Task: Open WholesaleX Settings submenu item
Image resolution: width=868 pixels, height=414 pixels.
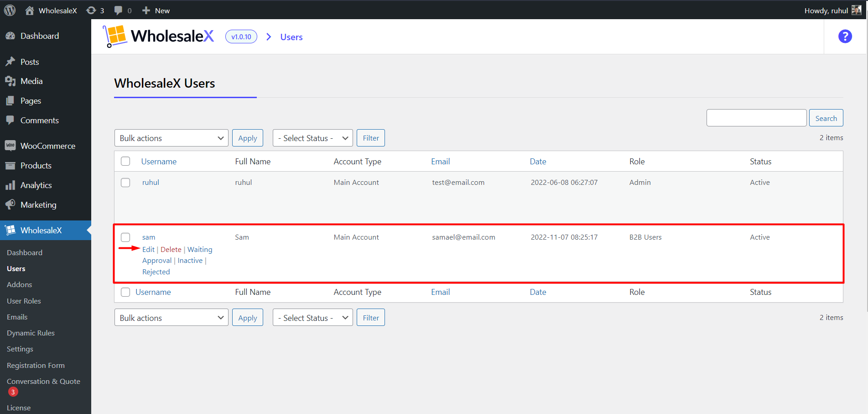Action: pos(20,349)
